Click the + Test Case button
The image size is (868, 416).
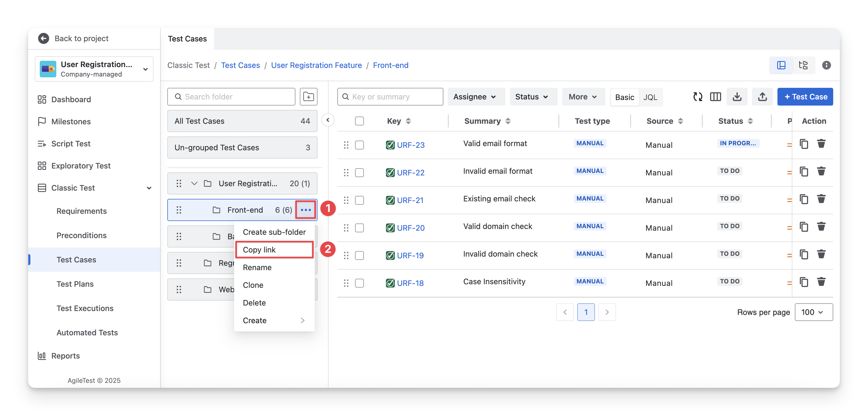coord(805,97)
